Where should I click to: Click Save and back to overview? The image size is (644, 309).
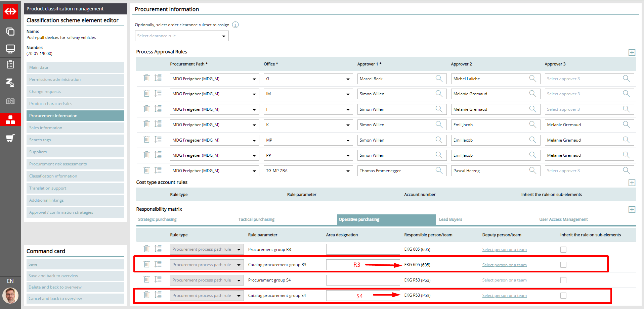pos(53,276)
